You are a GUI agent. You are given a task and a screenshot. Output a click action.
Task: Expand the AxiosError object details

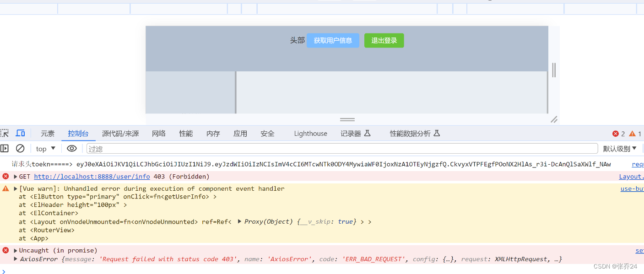point(15,259)
